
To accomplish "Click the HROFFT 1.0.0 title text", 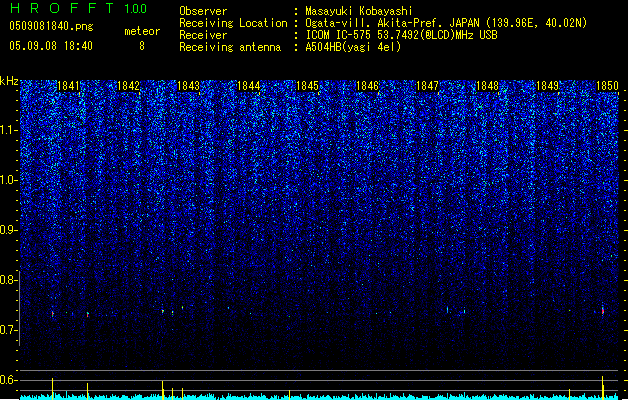I will pos(78,8).
